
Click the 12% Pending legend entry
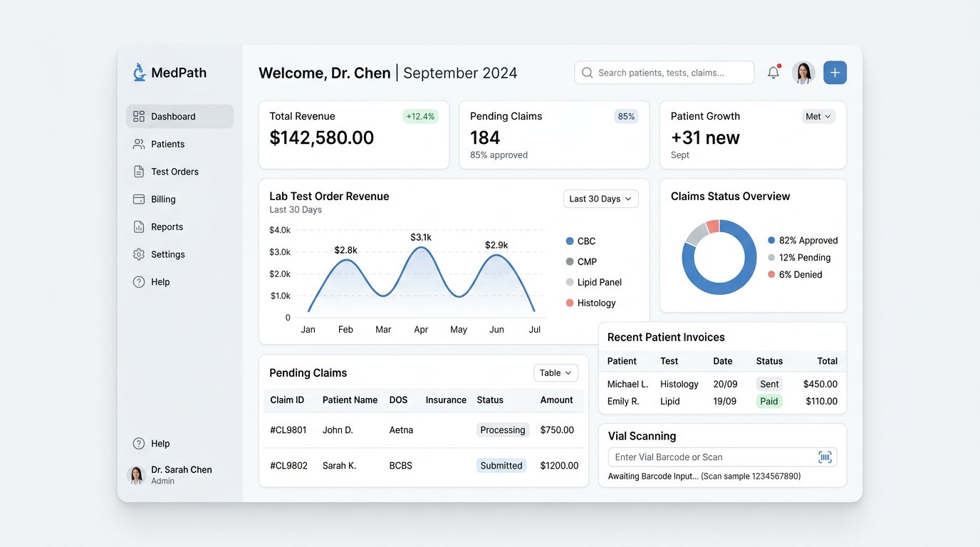(799, 257)
